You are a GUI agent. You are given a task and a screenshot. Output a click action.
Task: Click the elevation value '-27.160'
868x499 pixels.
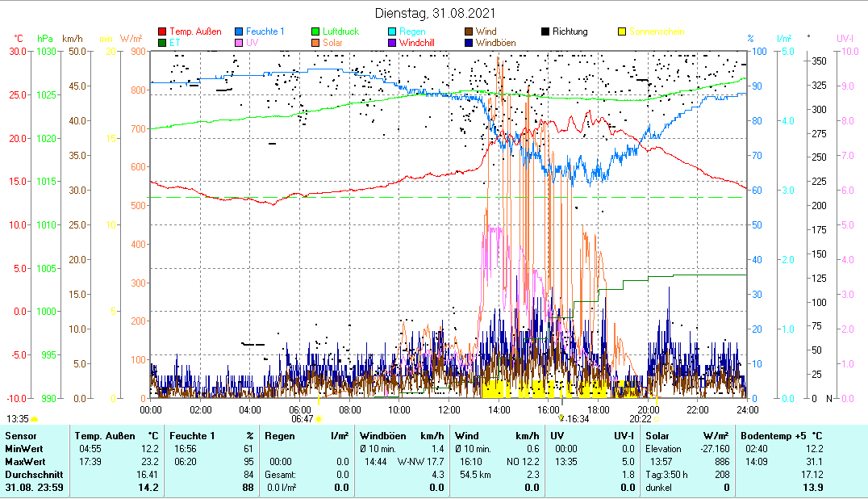click(x=716, y=449)
